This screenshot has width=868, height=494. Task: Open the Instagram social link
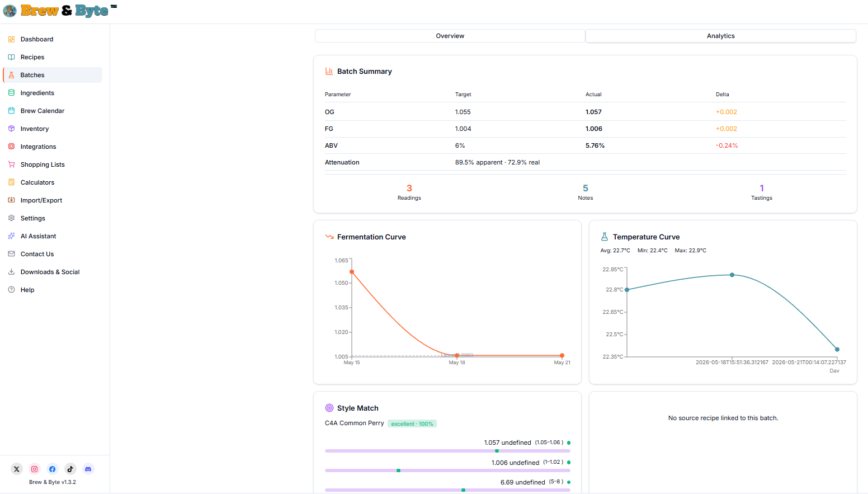(35, 469)
